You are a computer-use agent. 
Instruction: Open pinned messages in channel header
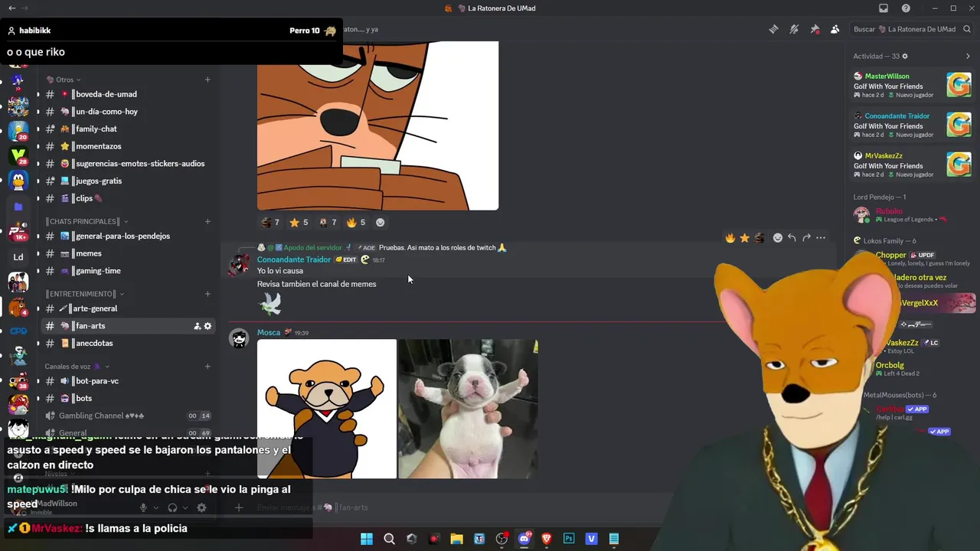click(815, 29)
